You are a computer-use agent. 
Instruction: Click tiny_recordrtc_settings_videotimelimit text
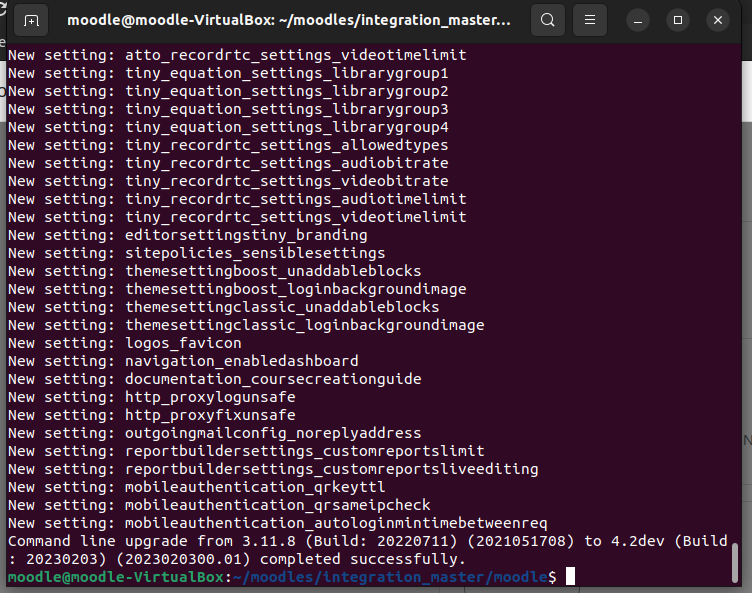pyautogui.click(x=295, y=217)
